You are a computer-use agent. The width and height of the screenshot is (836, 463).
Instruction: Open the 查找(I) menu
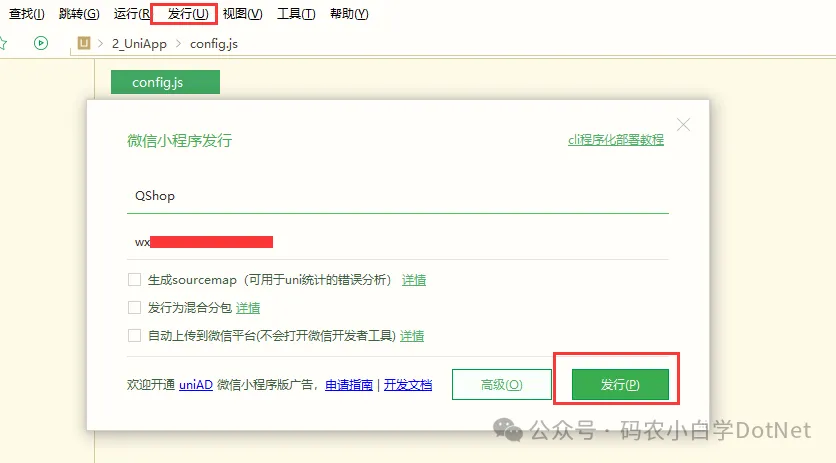[x=27, y=14]
